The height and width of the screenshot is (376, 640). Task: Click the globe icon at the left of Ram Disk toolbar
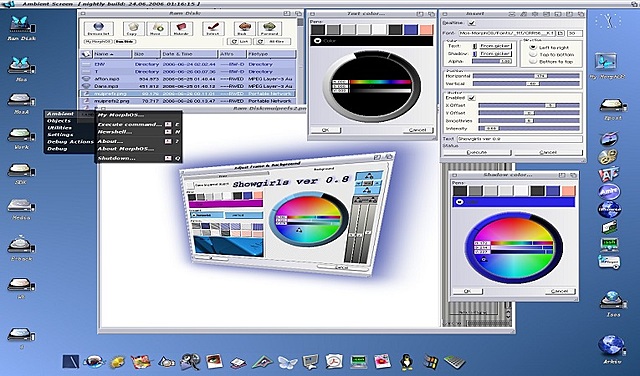click(98, 29)
